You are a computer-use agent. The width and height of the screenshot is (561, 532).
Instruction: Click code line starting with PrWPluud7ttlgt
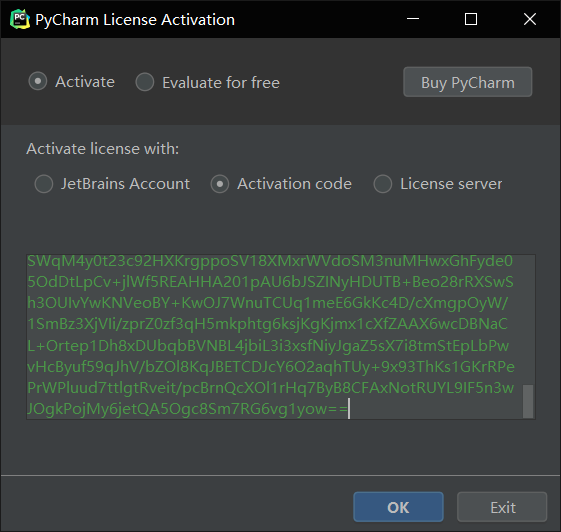click(270, 388)
